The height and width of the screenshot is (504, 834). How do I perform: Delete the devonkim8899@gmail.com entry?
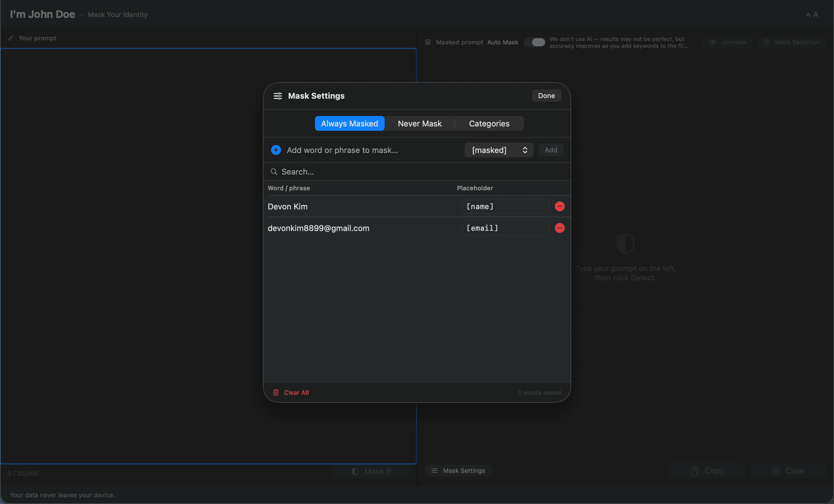click(559, 228)
